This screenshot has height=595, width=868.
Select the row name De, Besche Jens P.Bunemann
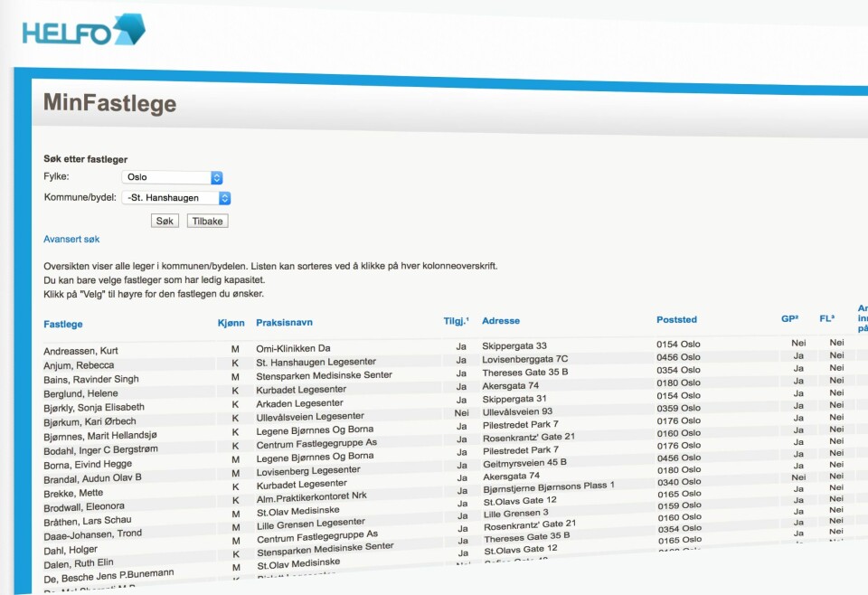109,576
